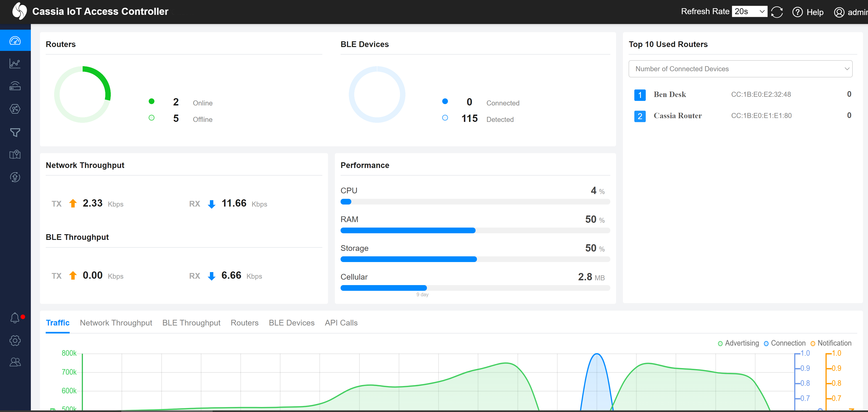Open the Cassia Router entry
Image resolution: width=868 pixels, height=412 pixels.
[x=678, y=116]
